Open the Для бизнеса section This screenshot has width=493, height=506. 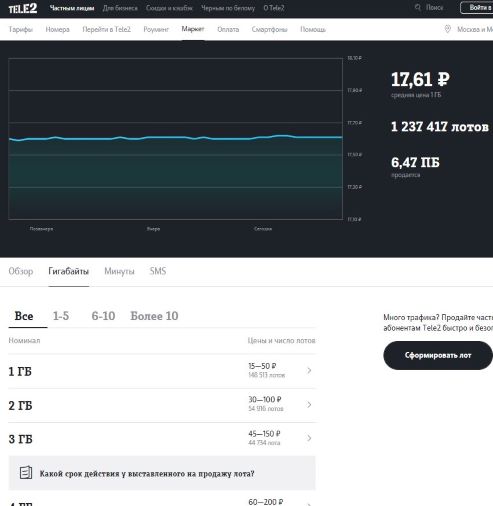[120, 8]
